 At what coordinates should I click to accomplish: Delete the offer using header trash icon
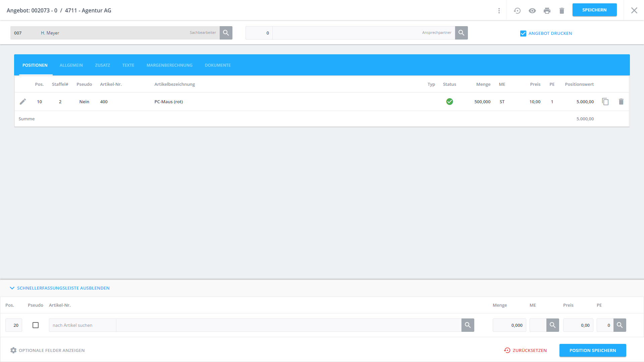pyautogui.click(x=562, y=11)
